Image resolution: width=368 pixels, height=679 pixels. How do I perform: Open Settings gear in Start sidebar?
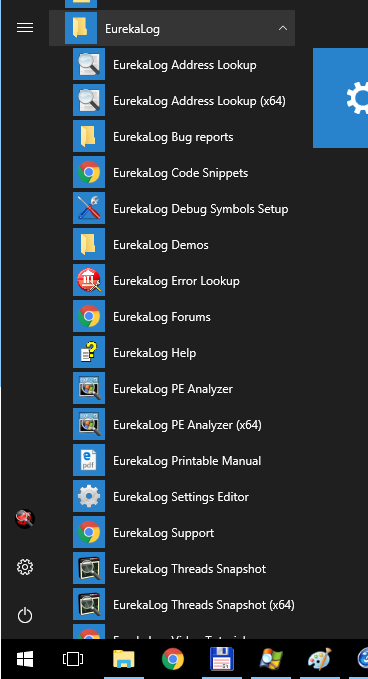pos(25,567)
